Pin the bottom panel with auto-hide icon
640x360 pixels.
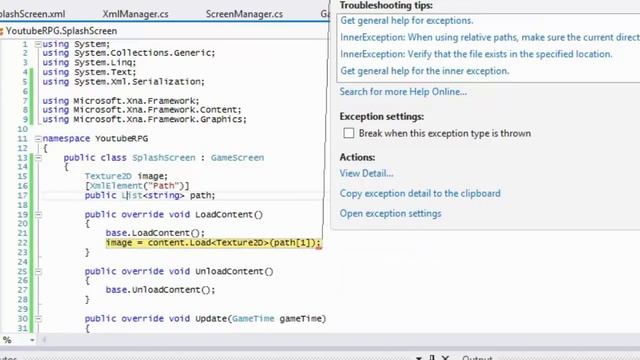point(432,358)
